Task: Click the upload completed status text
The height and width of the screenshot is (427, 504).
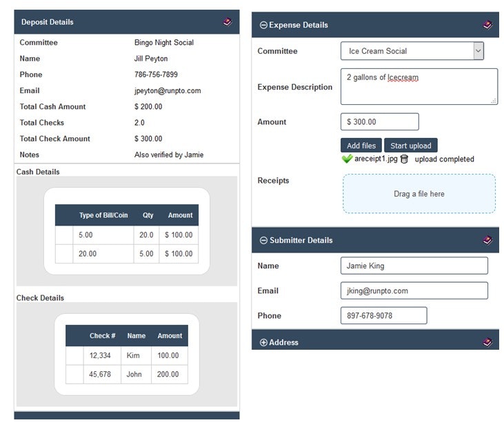Action: [444, 159]
